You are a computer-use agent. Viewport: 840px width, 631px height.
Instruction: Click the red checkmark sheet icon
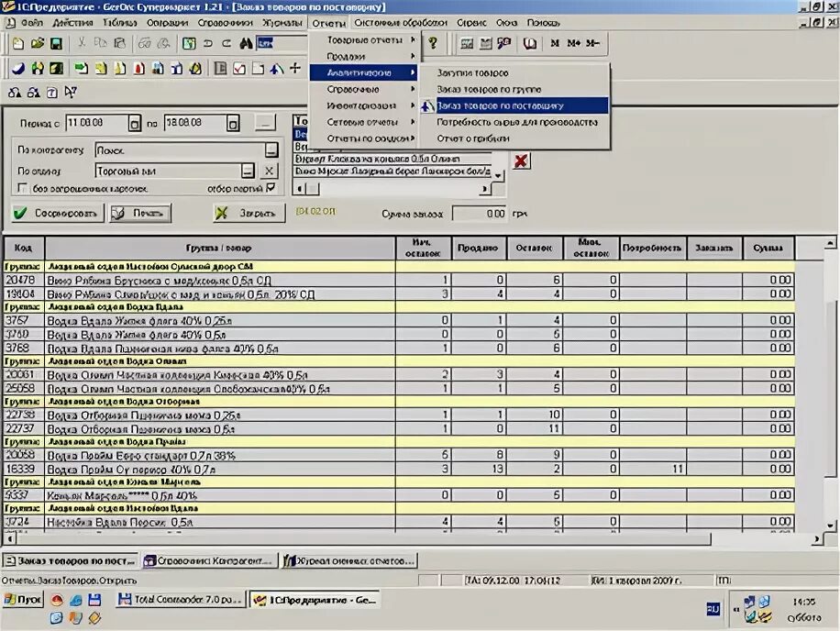pos(239,69)
